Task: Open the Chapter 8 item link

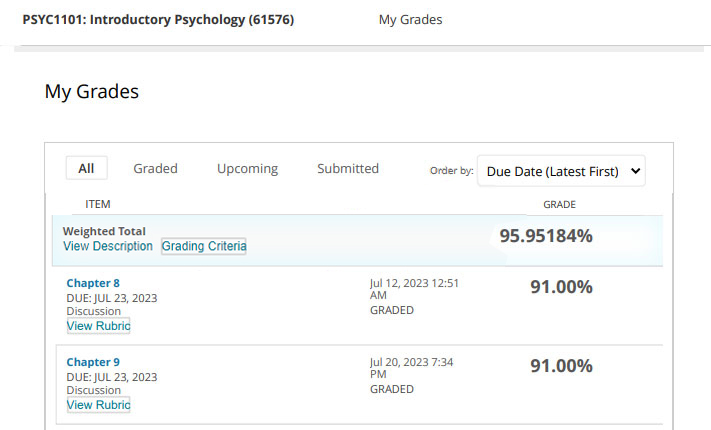Action: click(93, 283)
